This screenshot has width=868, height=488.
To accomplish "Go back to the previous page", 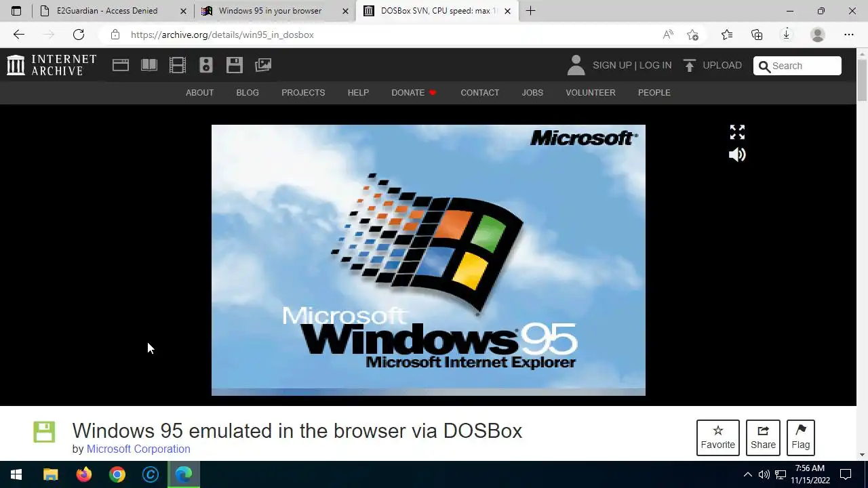I will (19, 35).
